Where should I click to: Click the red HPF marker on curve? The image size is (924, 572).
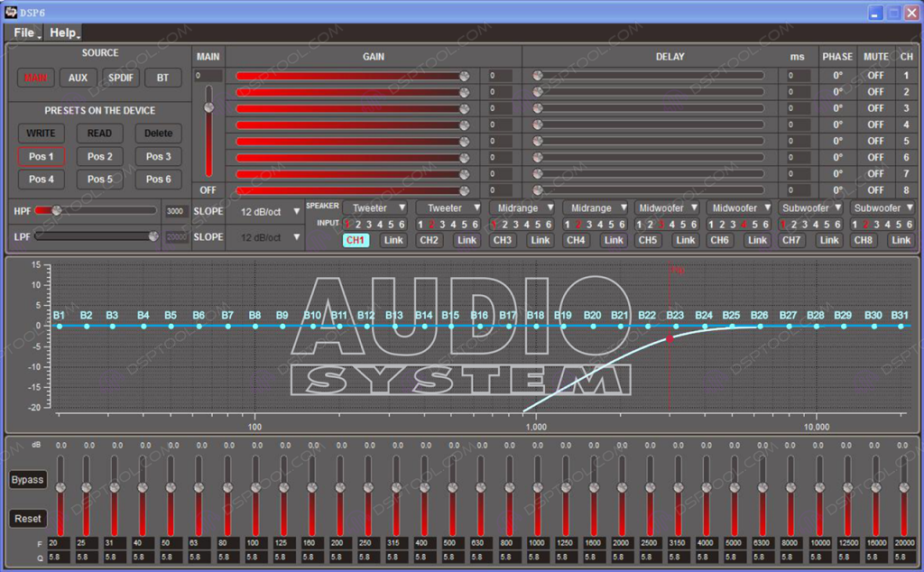[670, 338]
